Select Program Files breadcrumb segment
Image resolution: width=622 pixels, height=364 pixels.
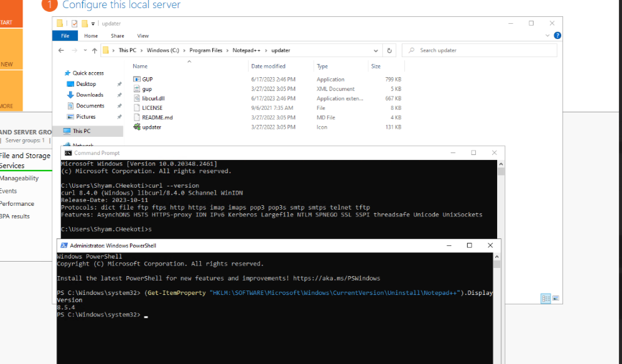205,50
